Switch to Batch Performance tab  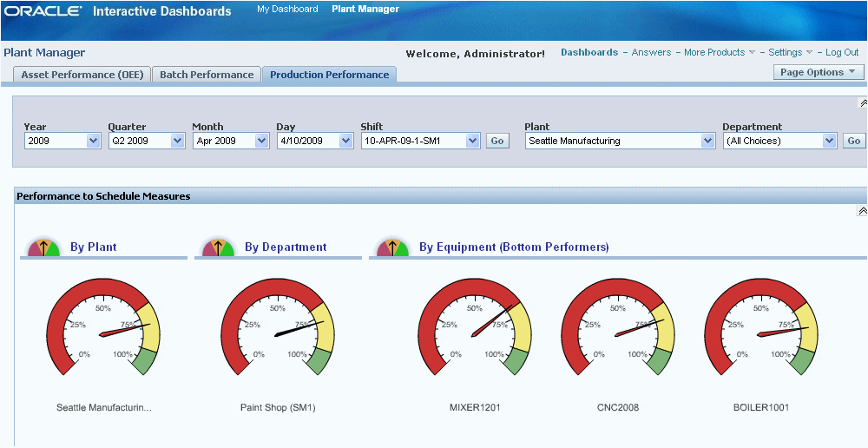207,75
